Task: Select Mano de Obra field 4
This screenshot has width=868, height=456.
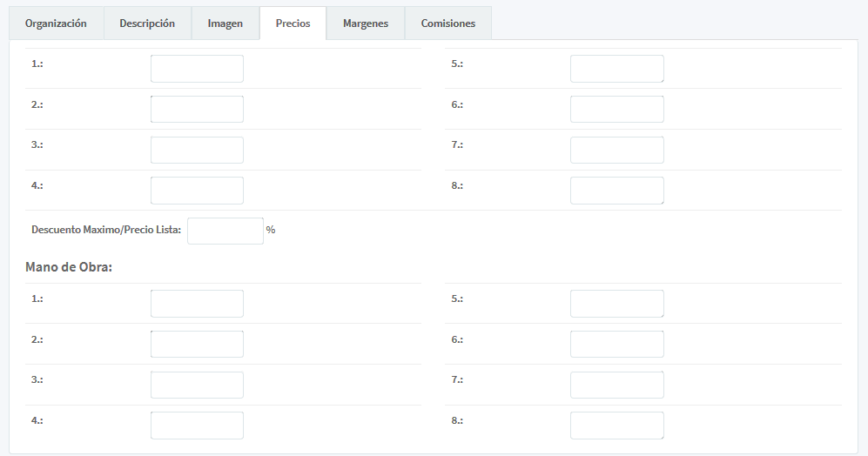Action: tap(197, 426)
